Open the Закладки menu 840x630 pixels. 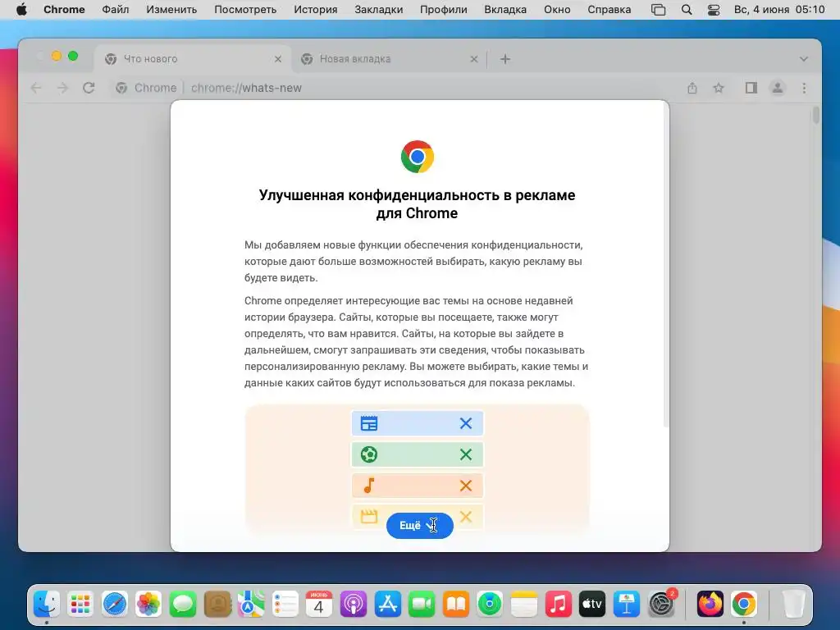(x=379, y=10)
